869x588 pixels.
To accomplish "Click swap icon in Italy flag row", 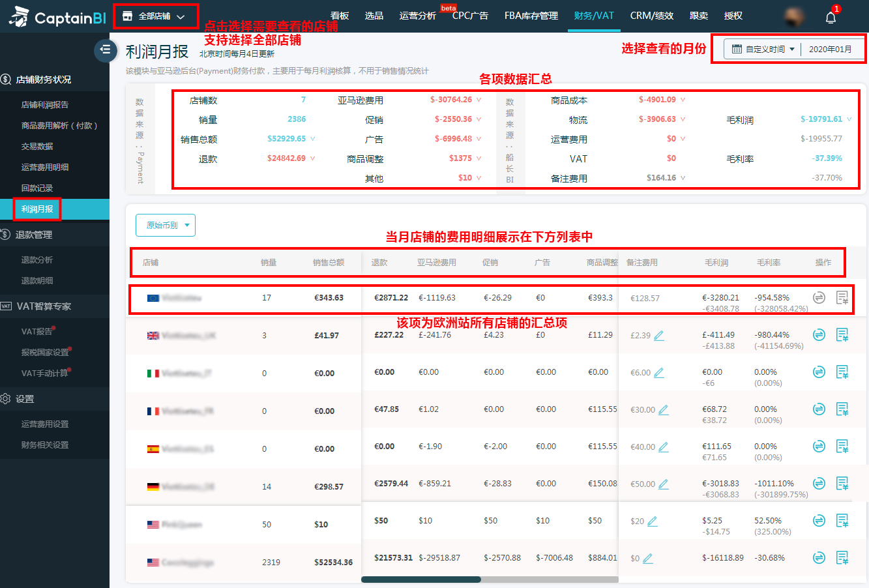I will click(x=819, y=372).
